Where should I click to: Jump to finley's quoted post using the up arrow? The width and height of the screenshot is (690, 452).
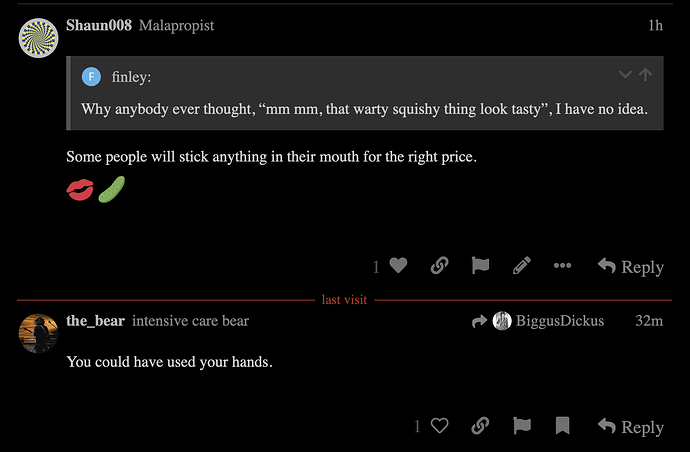tap(646, 75)
